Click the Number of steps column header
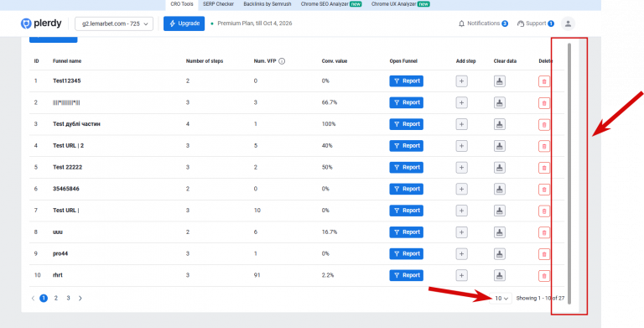Screen dimensions: 644x328 coord(205,61)
